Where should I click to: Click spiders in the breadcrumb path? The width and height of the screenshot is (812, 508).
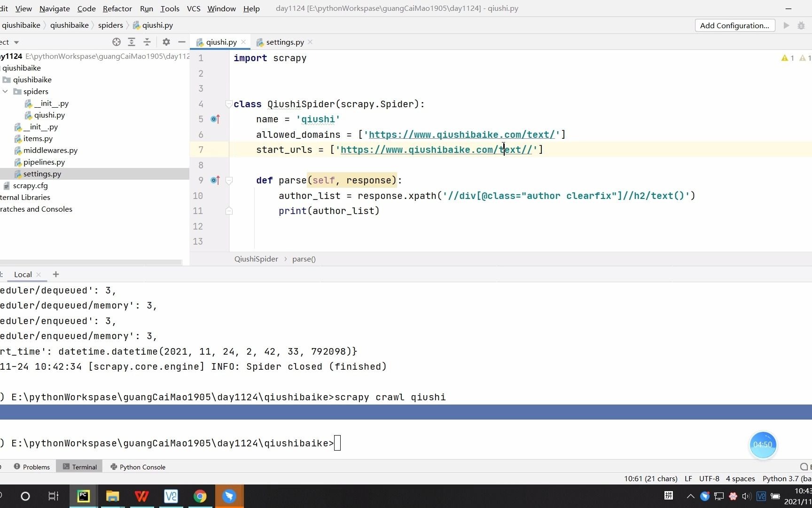pos(110,25)
